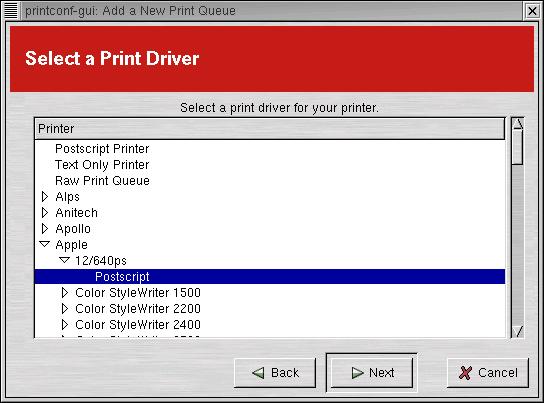Expand Color StyleWriter 1500 entry
This screenshot has width=544, height=403.
[65, 293]
